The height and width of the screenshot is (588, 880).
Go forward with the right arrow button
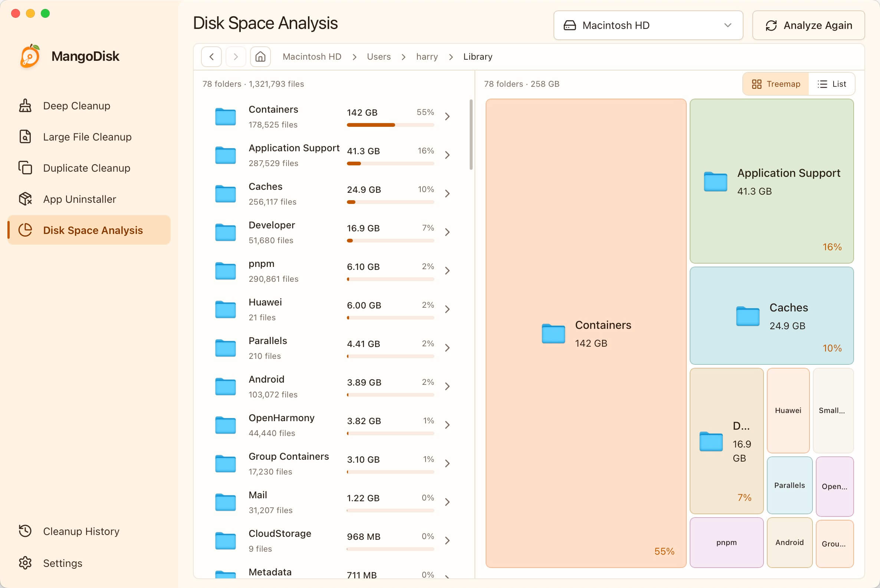click(x=236, y=57)
